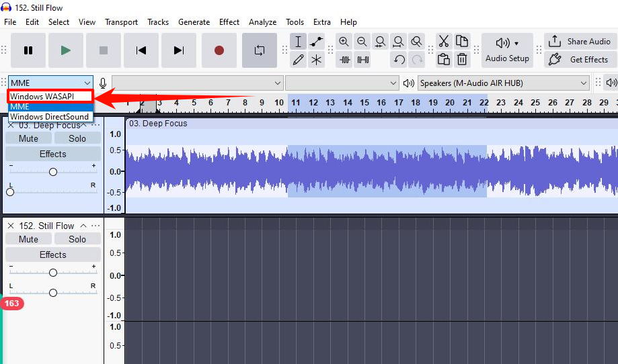Viewport: 618px width, 364px height.
Task: Open Effects for 03. Deep Focus track
Action: tap(53, 154)
